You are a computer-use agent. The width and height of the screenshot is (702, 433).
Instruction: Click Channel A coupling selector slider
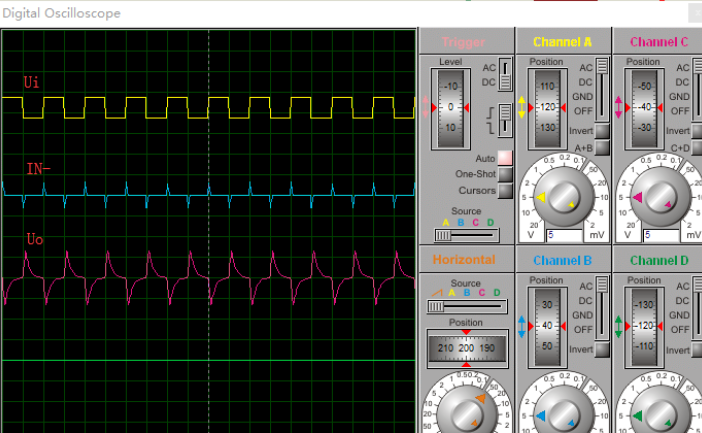[x=602, y=88]
